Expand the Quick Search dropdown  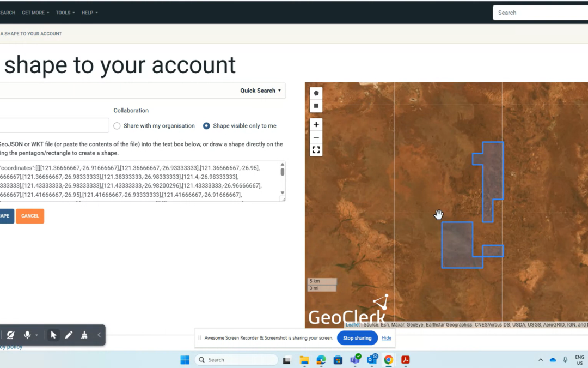(x=261, y=91)
